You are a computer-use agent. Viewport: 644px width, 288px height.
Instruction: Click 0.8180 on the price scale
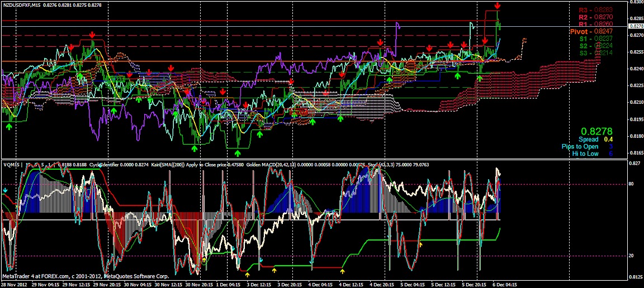coord(636,136)
